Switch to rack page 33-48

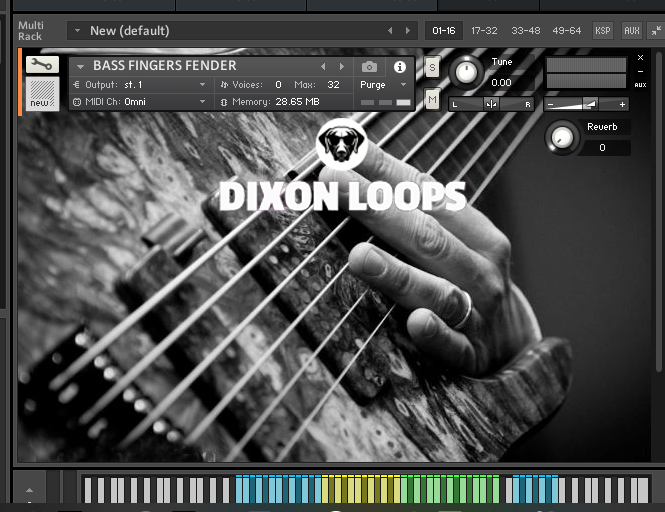click(525, 31)
